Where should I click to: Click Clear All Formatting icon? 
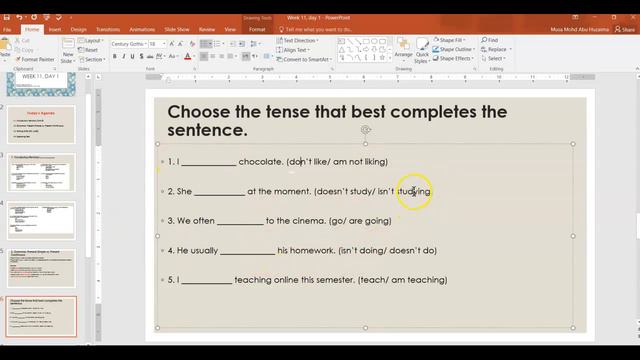pyautogui.click(x=192, y=44)
